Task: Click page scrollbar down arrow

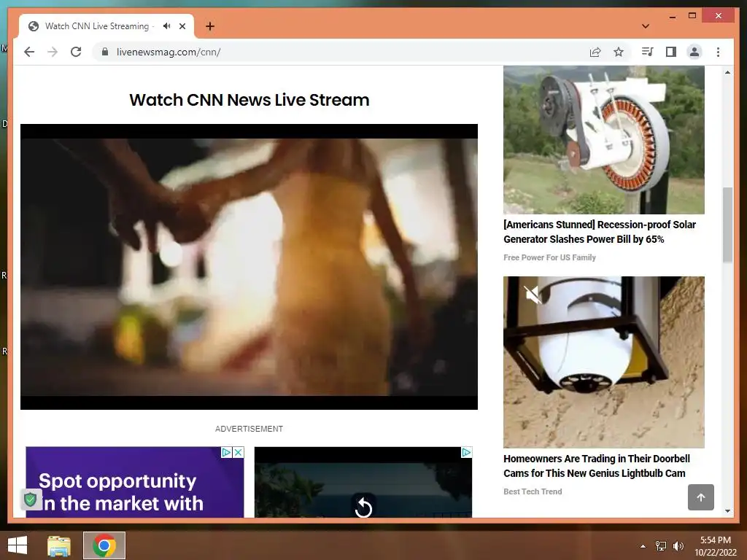Action: coord(727,511)
